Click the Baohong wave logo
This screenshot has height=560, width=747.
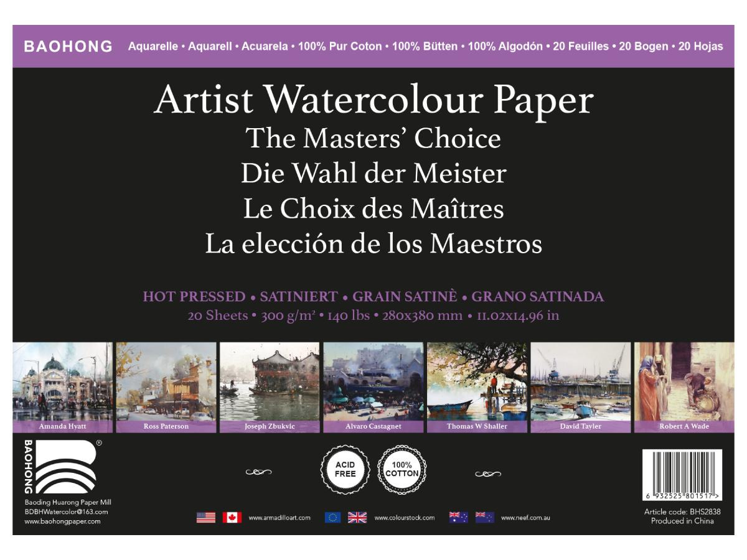point(65,467)
